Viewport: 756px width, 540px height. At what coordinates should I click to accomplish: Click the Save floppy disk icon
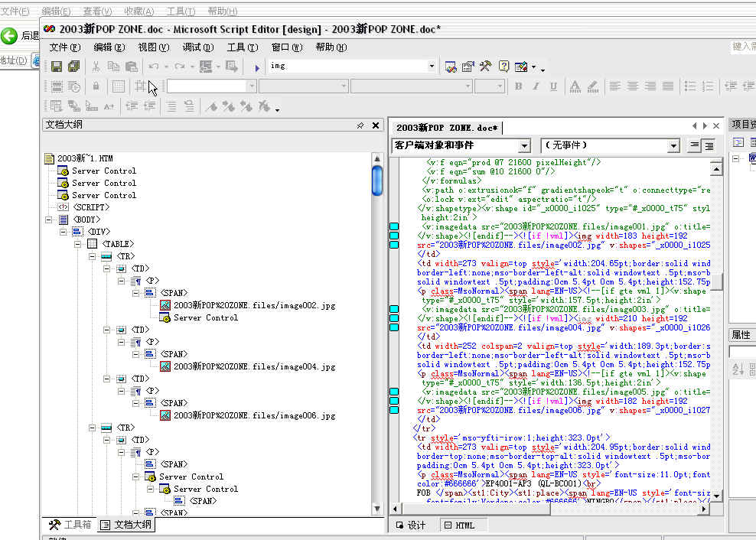[x=57, y=67]
